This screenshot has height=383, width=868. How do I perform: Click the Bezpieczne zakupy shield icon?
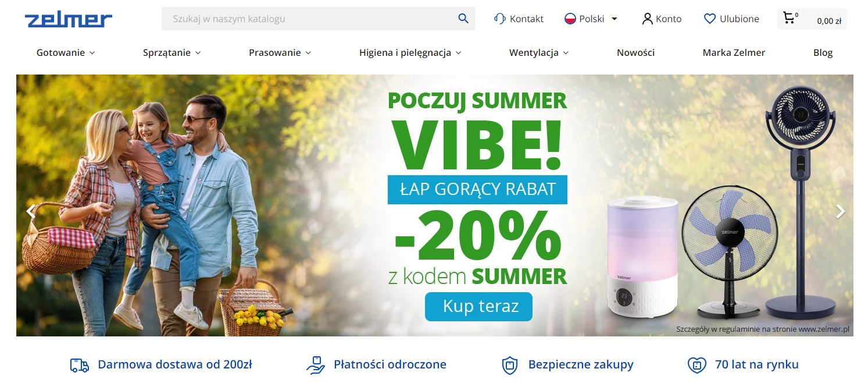tap(509, 365)
